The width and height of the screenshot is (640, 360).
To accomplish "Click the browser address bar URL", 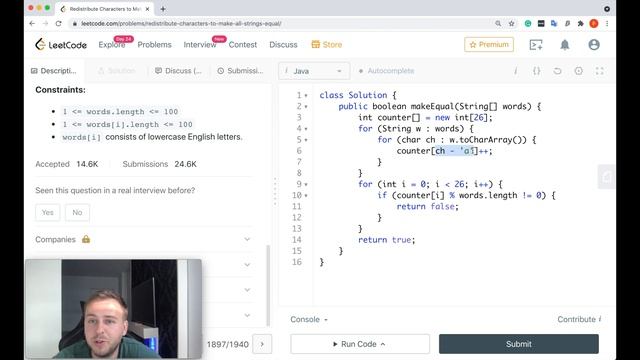I will [x=181, y=24].
